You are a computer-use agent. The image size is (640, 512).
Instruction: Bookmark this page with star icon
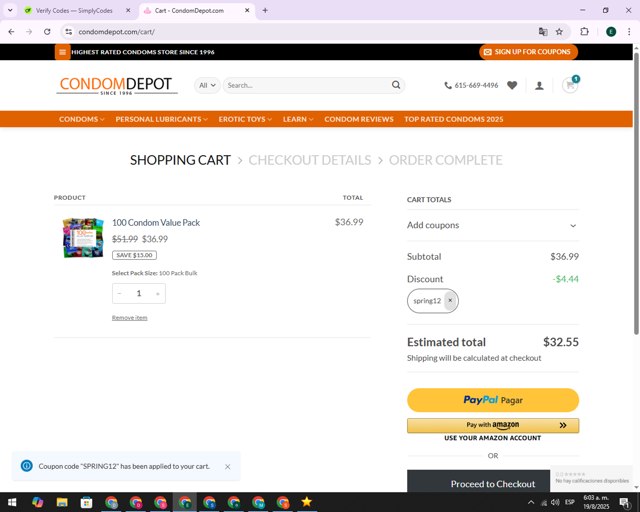(559, 31)
